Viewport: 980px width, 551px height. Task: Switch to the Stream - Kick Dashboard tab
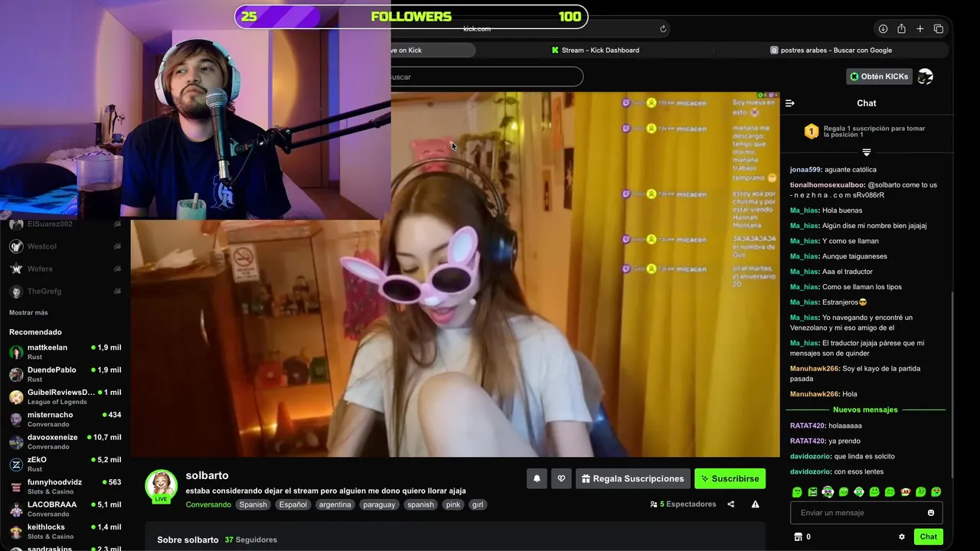coord(595,50)
